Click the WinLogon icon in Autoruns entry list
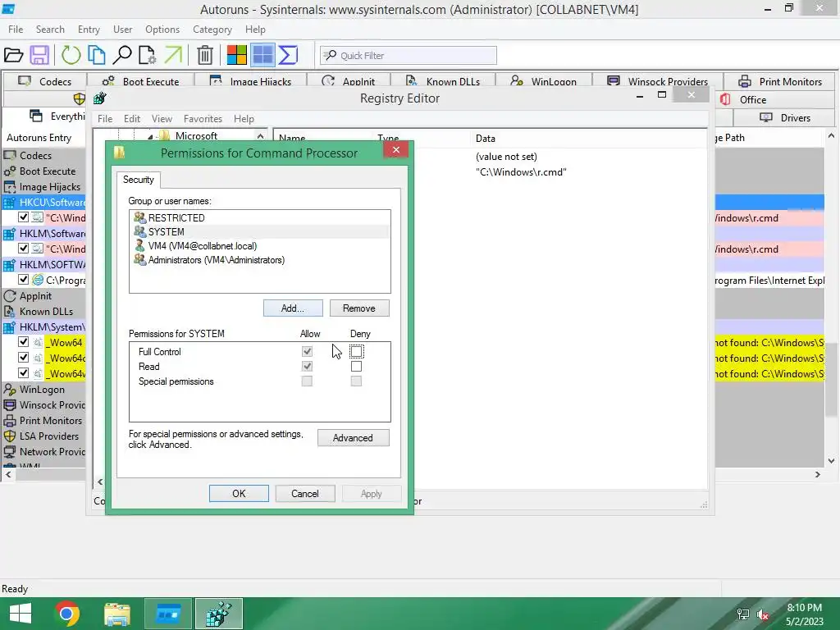The image size is (840, 630). (x=10, y=390)
